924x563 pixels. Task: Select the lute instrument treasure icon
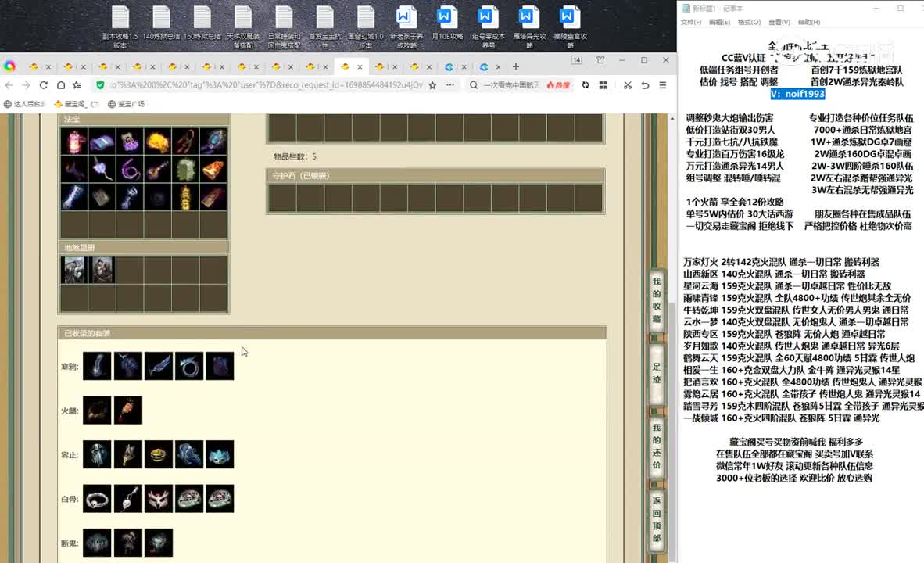(x=157, y=170)
